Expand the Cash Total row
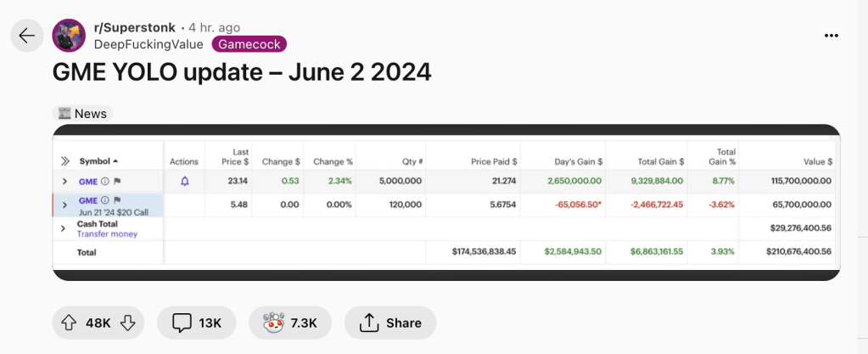The width and height of the screenshot is (868, 354). 64,228
